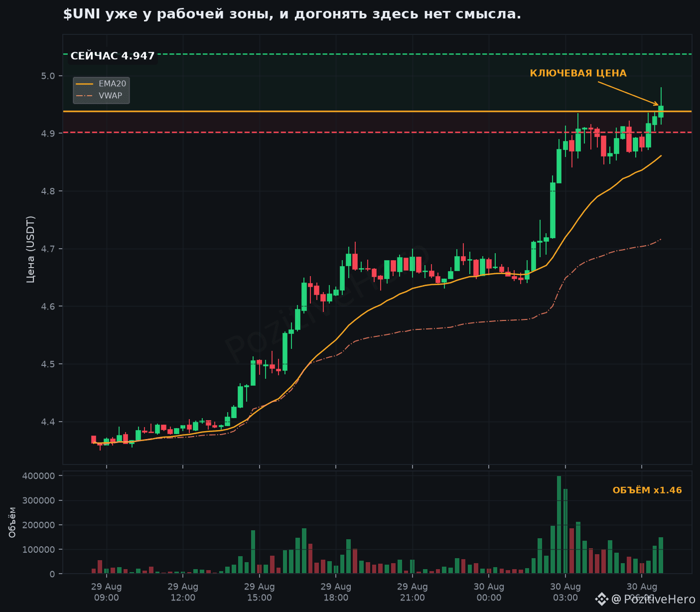700x612 pixels.
Task: Click the КЛЮЧЕВАЯ ЦЕНА annotation text
Action: 578,74
